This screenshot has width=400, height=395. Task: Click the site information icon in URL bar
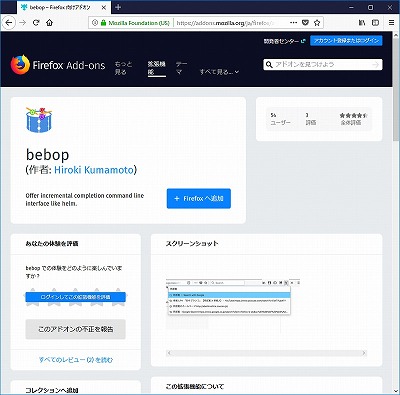point(95,23)
